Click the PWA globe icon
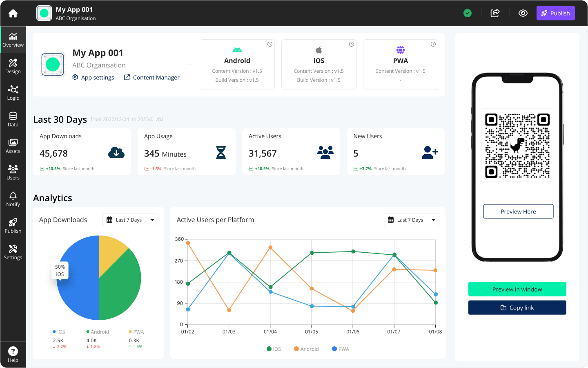 pos(401,50)
